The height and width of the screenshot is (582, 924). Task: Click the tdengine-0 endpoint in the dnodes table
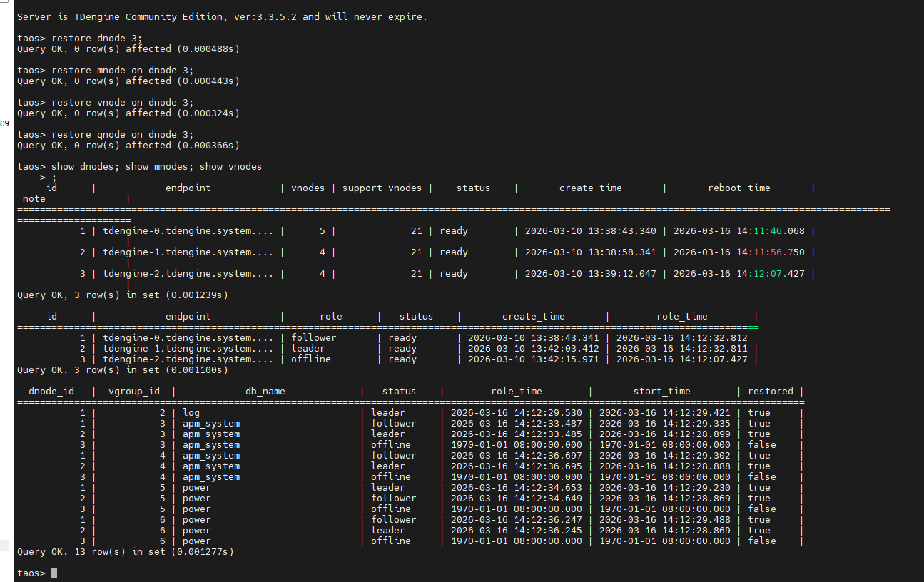(x=188, y=231)
